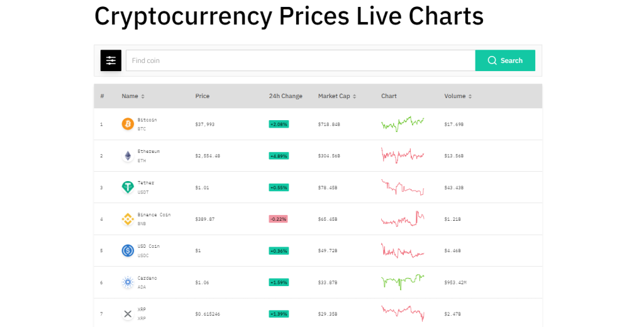Click the XRP mini price chart
This screenshot has width=644, height=327.
coord(402,313)
